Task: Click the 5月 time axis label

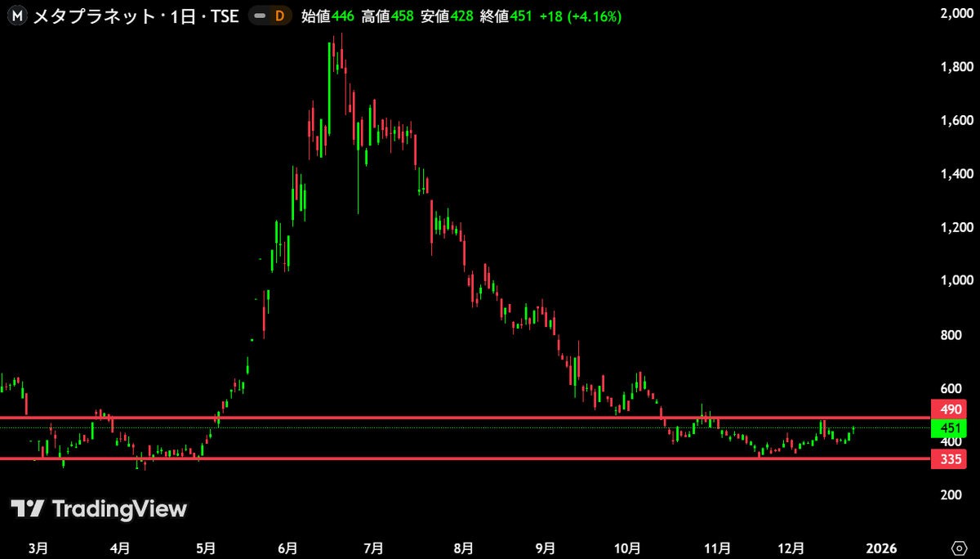Action: click(x=206, y=547)
